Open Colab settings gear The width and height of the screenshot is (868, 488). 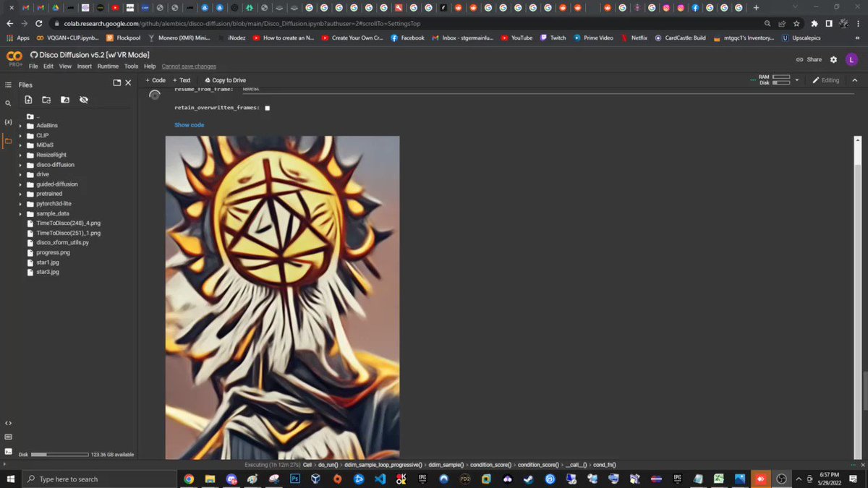[833, 59]
